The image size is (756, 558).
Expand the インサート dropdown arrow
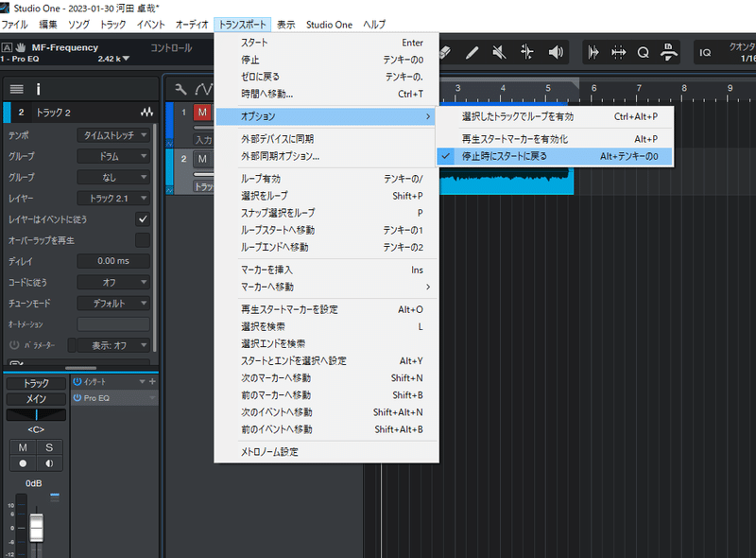pos(143,381)
